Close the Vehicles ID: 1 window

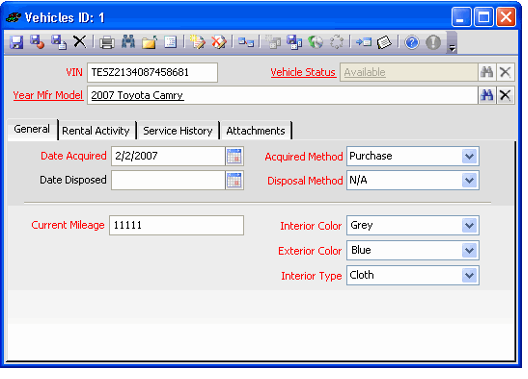[506, 17]
